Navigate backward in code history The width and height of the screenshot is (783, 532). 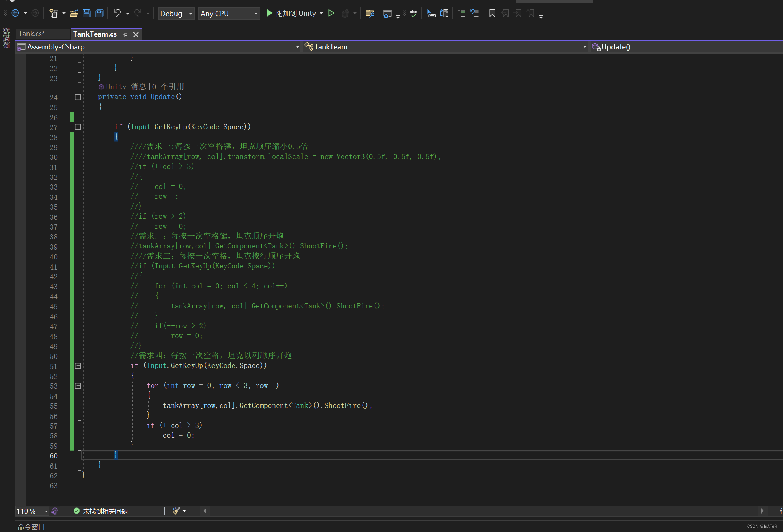point(16,13)
